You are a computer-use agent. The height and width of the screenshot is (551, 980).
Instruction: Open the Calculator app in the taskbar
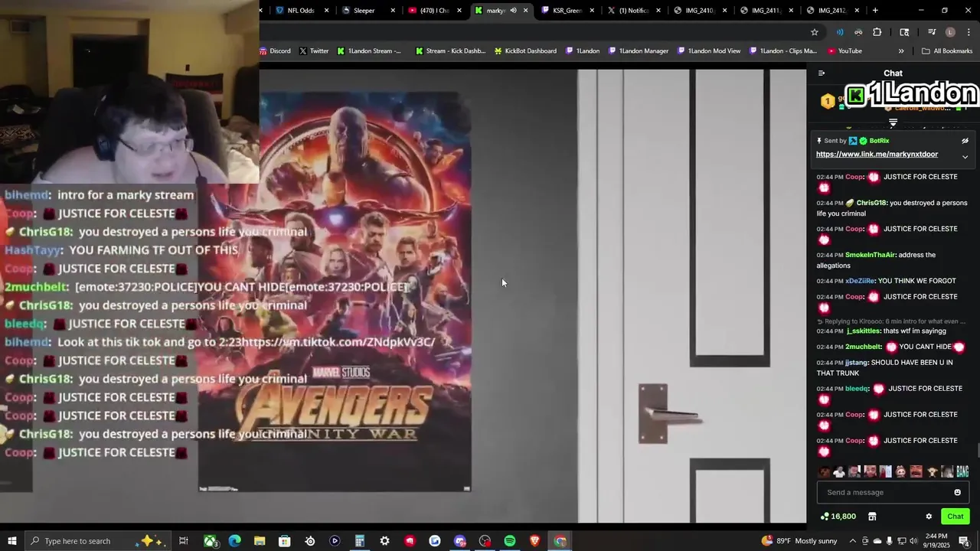(x=359, y=541)
